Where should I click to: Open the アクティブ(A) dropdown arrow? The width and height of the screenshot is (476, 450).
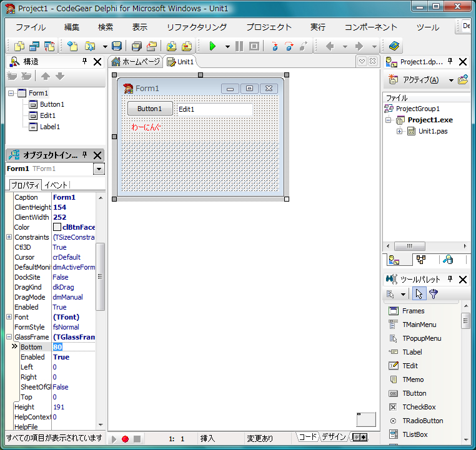point(451,80)
